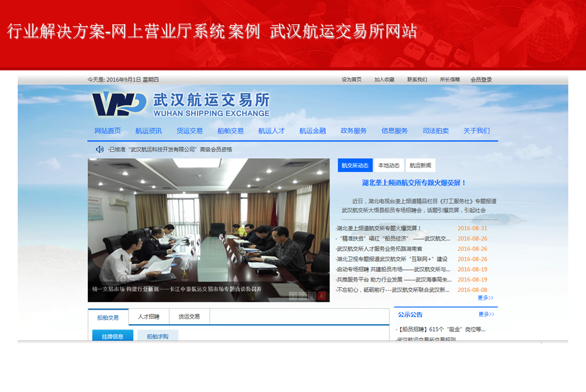Open 司法拍卖 in the navigation bar
Image resolution: width=586 pixels, height=392 pixels.
pyautogui.click(x=435, y=131)
